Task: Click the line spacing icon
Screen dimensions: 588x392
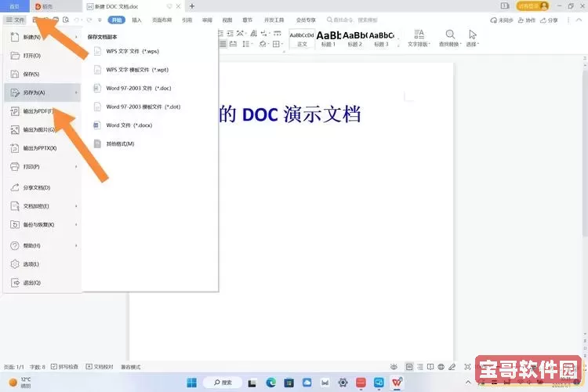Action: point(247,44)
